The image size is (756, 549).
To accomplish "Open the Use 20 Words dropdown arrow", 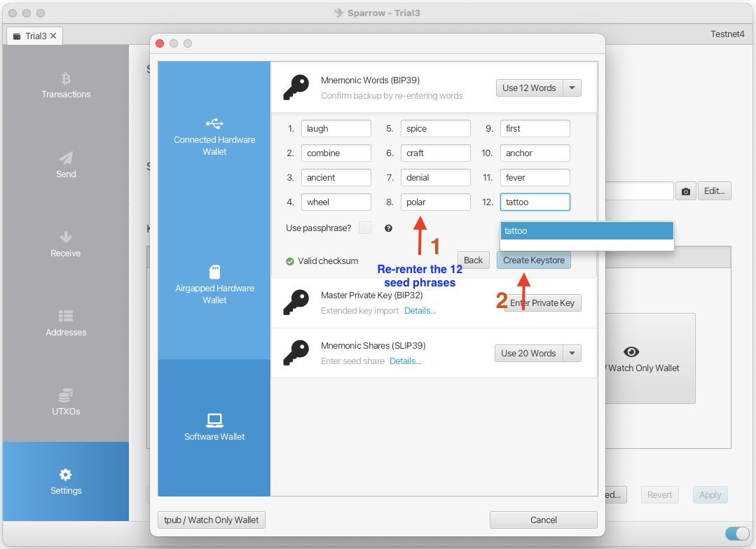I will coord(572,354).
